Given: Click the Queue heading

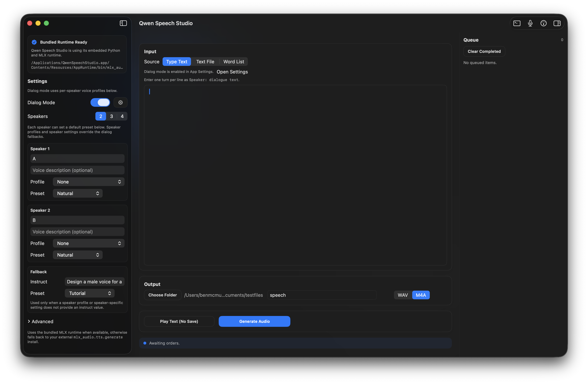Looking at the screenshot, I should pyautogui.click(x=471, y=40).
